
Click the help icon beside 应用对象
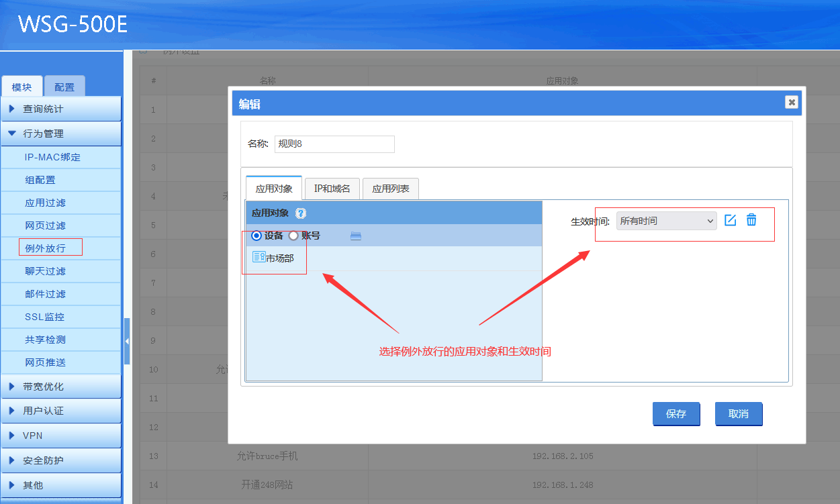301,213
